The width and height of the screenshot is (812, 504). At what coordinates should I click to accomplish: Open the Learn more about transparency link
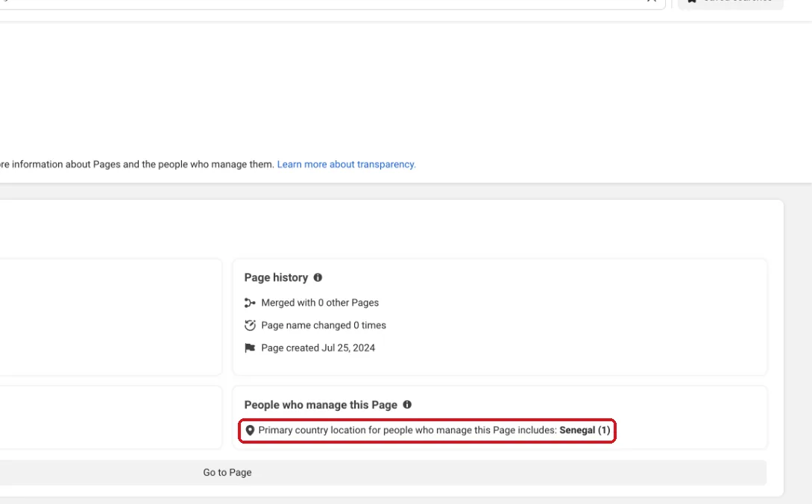coord(346,164)
